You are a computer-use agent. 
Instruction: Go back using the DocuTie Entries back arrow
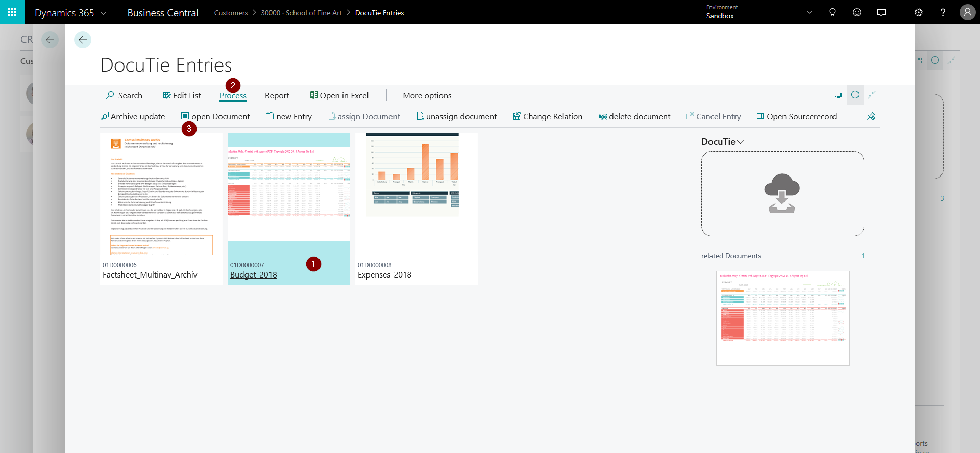pos(83,40)
